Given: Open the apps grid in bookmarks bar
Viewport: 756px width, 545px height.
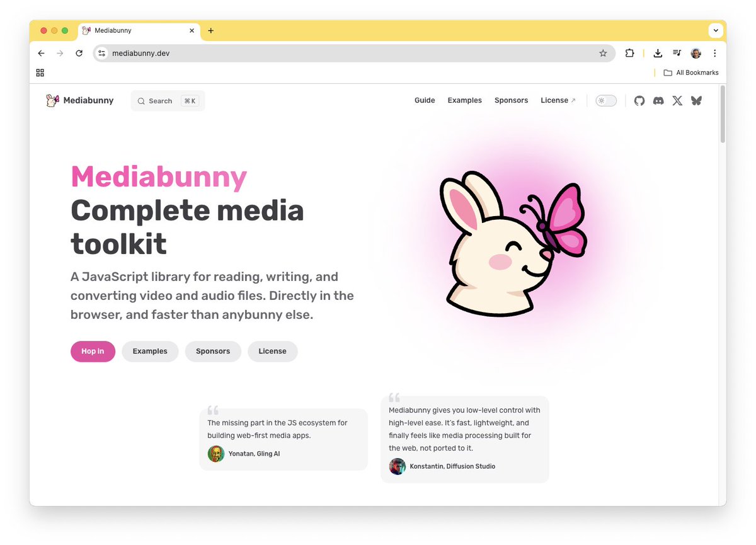Looking at the screenshot, I should tap(40, 72).
